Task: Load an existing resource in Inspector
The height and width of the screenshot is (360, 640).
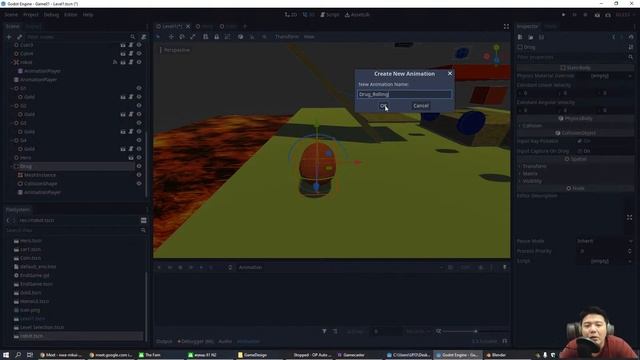Action: (x=531, y=37)
